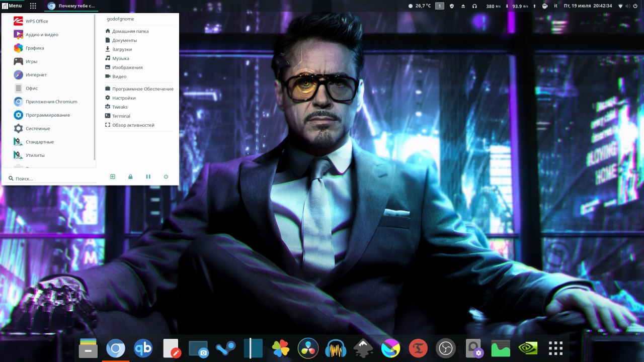644x362 pixels.
Task: Open the colorful pinwheel photos app in dock
Action: coord(281,348)
